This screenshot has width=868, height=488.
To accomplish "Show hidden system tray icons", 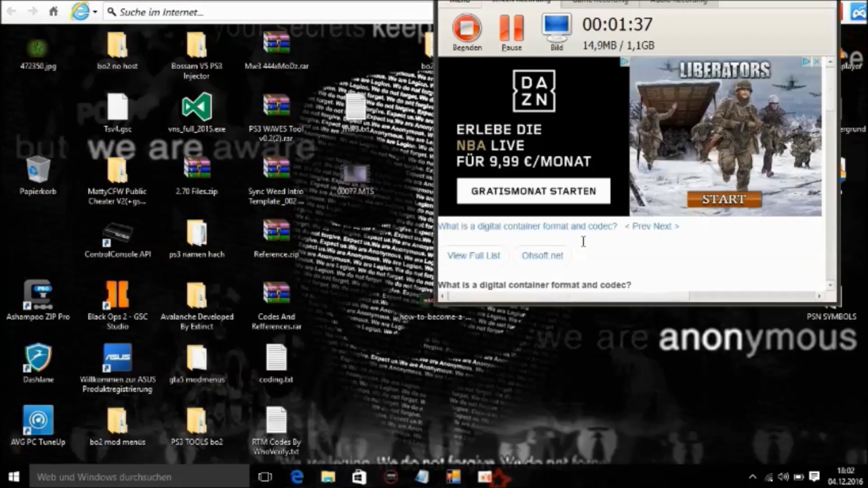I will click(752, 476).
